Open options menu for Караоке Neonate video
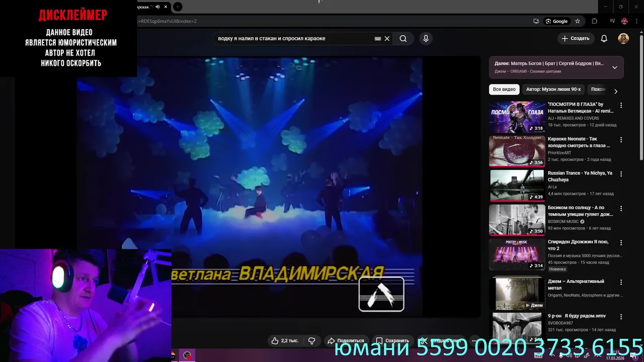Image resolution: width=644 pixels, height=362 pixels. click(621, 140)
